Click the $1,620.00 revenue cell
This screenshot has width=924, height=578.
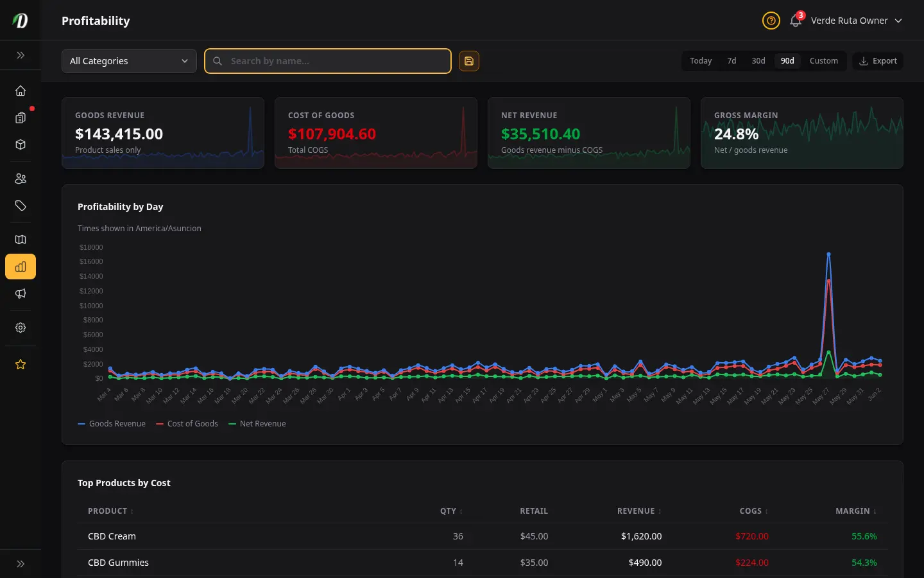[641, 536]
